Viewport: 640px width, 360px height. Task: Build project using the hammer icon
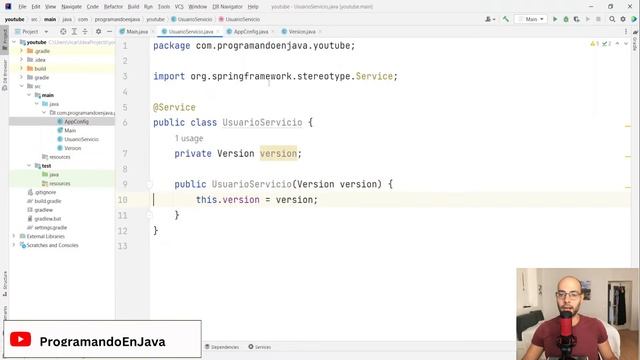coord(506,19)
